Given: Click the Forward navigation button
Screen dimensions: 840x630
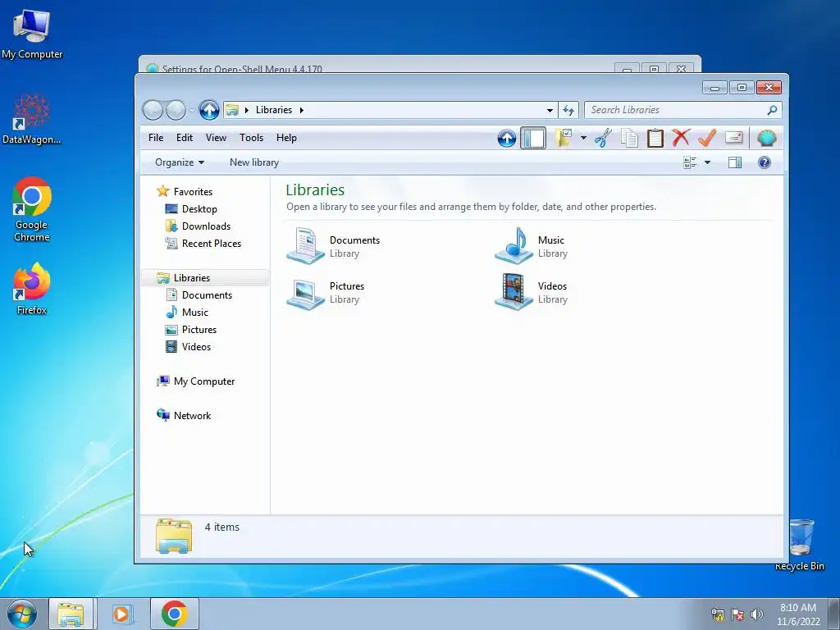Looking at the screenshot, I should 176,111.
